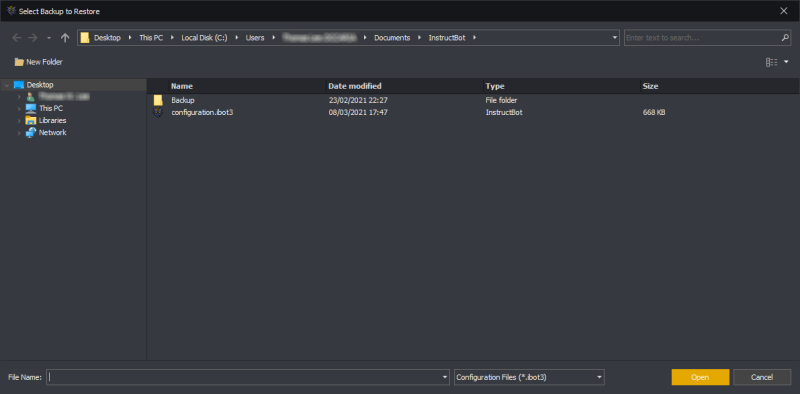Go up one folder level
Image resolution: width=800 pixels, height=394 pixels.
(65, 38)
